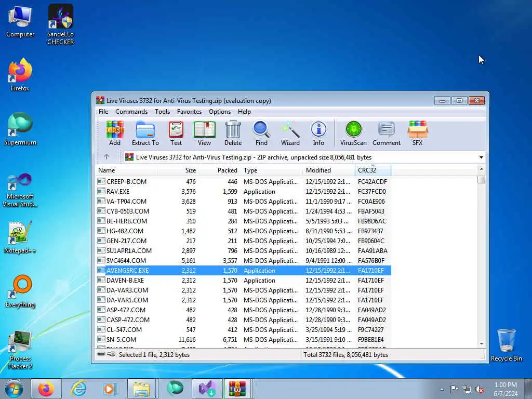This screenshot has width=532, height=399.
Task: Select the VA-TP04.COM file
Action: click(x=243, y=201)
